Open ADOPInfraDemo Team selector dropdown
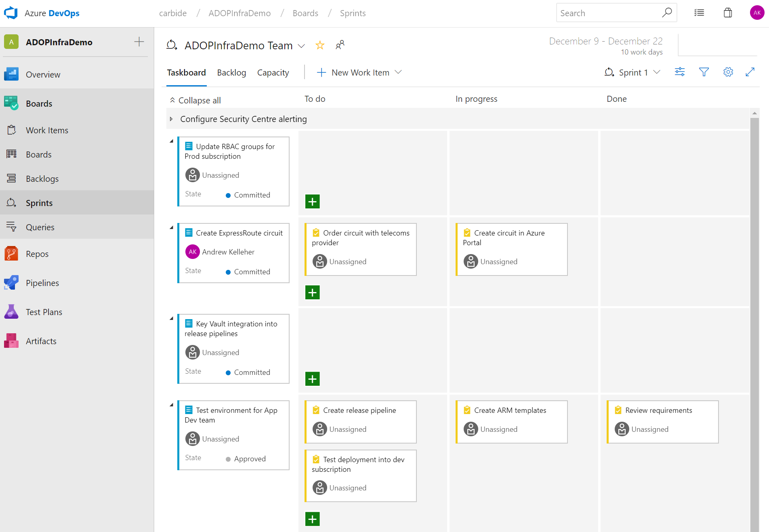The width and height of the screenshot is (769, 532). point(301,46)
